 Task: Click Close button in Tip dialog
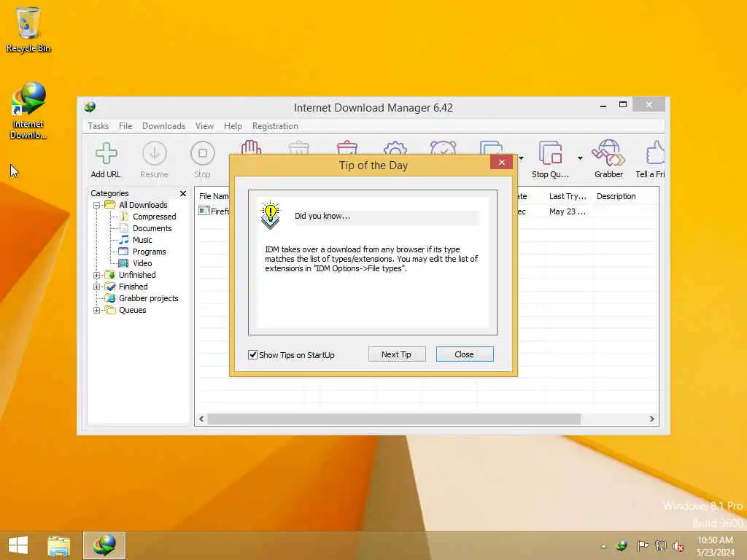465,354
